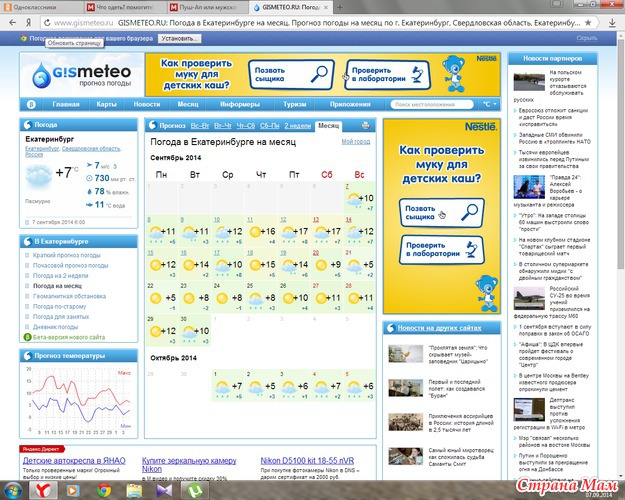Switch to the 2 недели forecast tab
This screenshot has width=625, height=500.
point(297,126)
